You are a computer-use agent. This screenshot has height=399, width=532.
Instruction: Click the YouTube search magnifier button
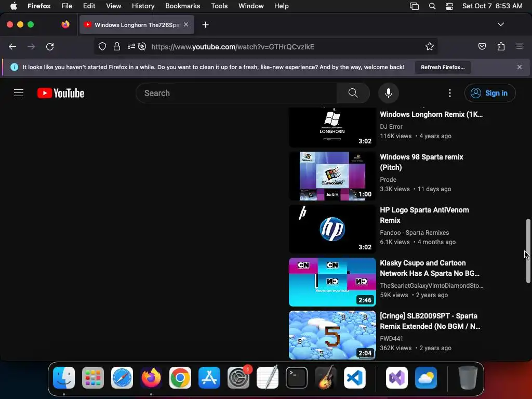click(353, 93)
